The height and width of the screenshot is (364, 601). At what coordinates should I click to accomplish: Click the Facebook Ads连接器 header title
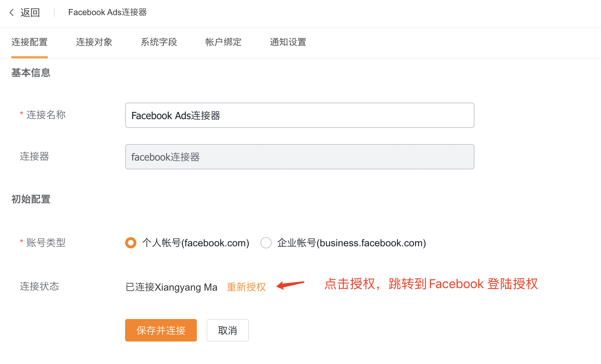point(108,12)
